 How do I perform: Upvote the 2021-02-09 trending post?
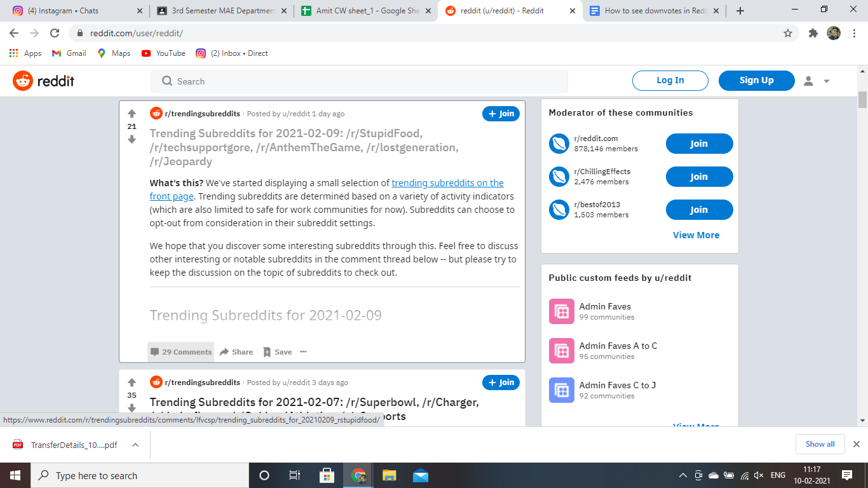(132, 114)
